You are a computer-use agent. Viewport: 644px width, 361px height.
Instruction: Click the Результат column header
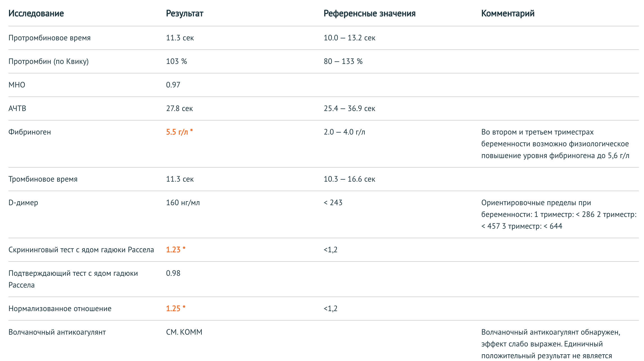click(x=185, y=13)
